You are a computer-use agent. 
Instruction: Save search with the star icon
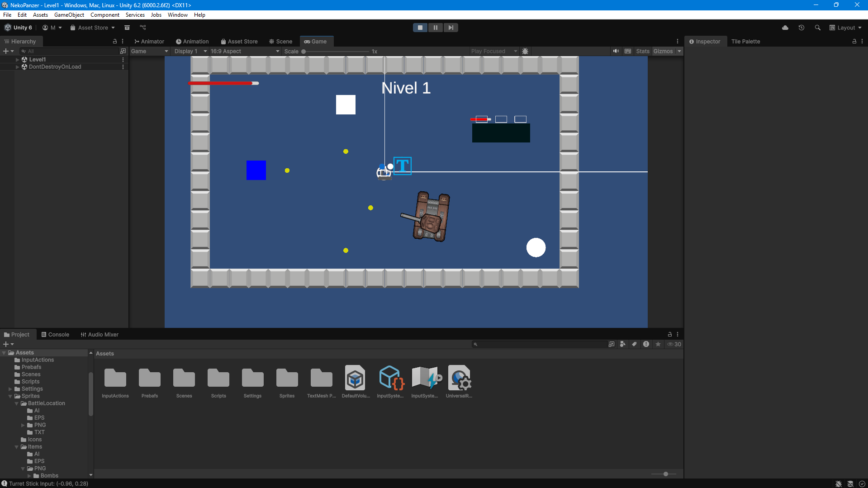[x=658, y=344]
